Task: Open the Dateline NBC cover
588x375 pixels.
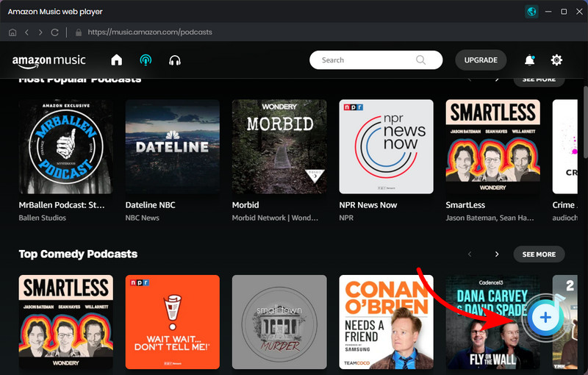Action: [173, 146]
